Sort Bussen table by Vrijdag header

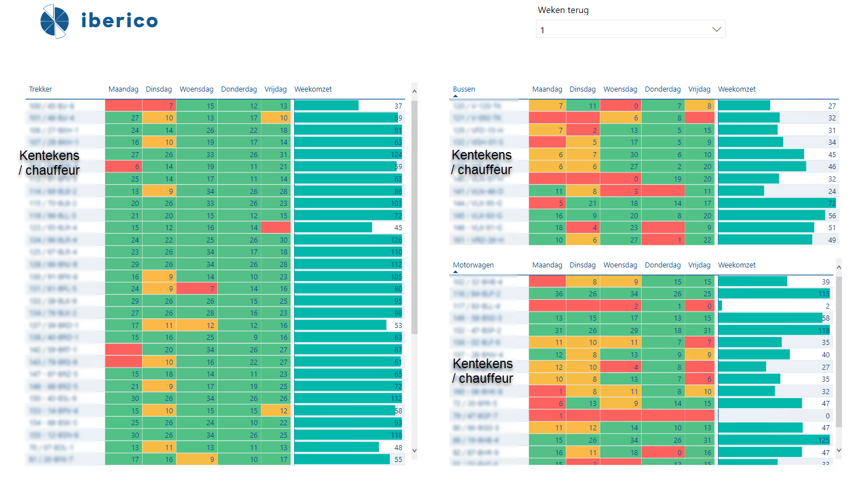pyautogui.click(x=699, y=89)
